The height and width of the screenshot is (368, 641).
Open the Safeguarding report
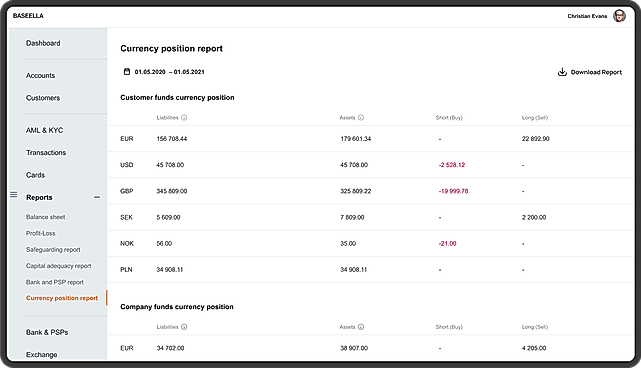click(53, 250)
